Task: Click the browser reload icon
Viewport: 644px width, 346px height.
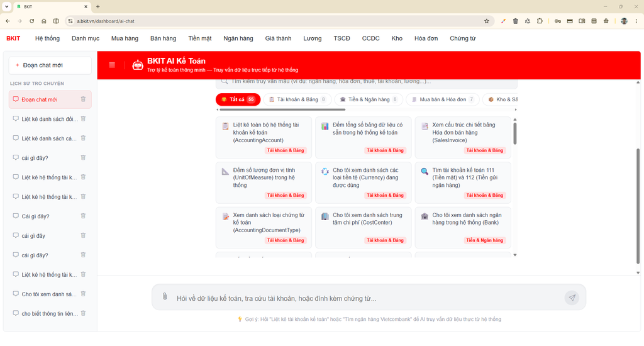Action: pyautogui.click(x=31, y=21)
